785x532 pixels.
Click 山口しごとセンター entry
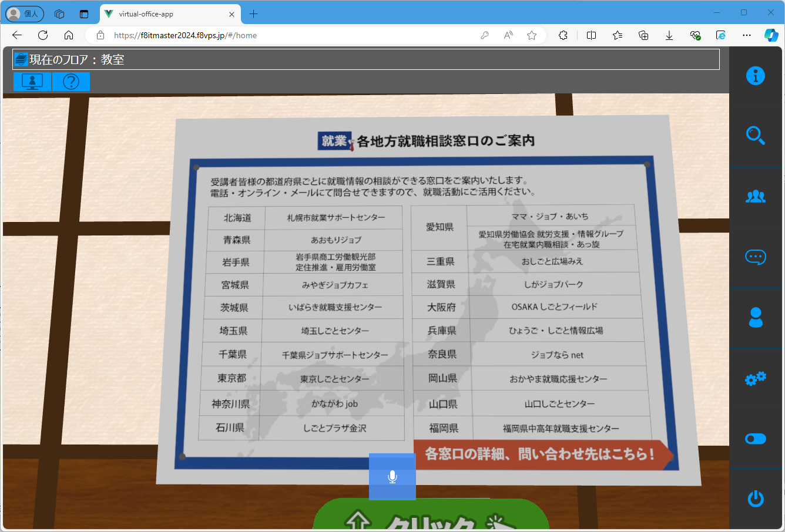click(560, 404)
